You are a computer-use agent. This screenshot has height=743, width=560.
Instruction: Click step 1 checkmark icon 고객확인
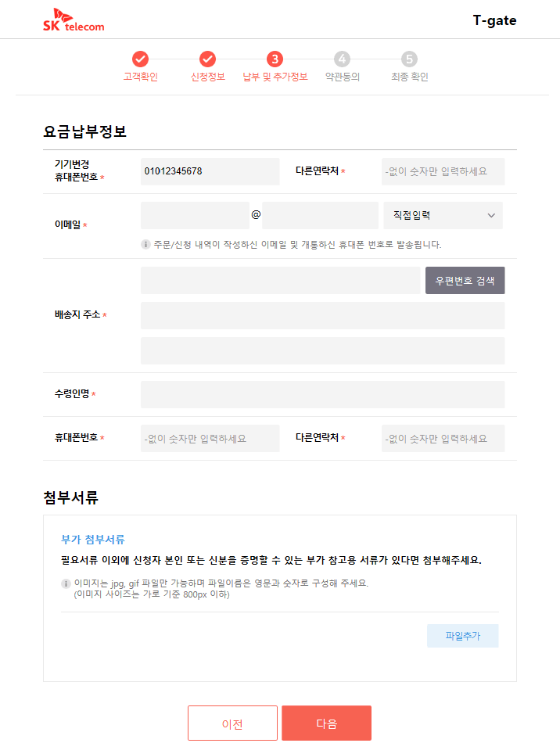pyautogui.click(x=140, y=59)
